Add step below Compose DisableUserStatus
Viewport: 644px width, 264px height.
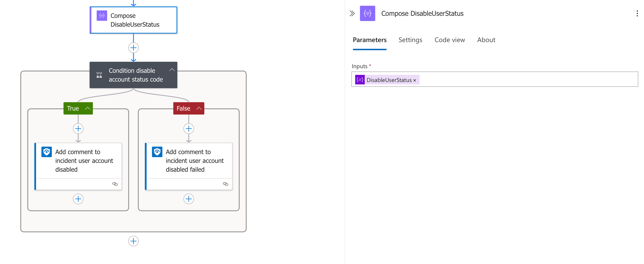coord(133,48)
